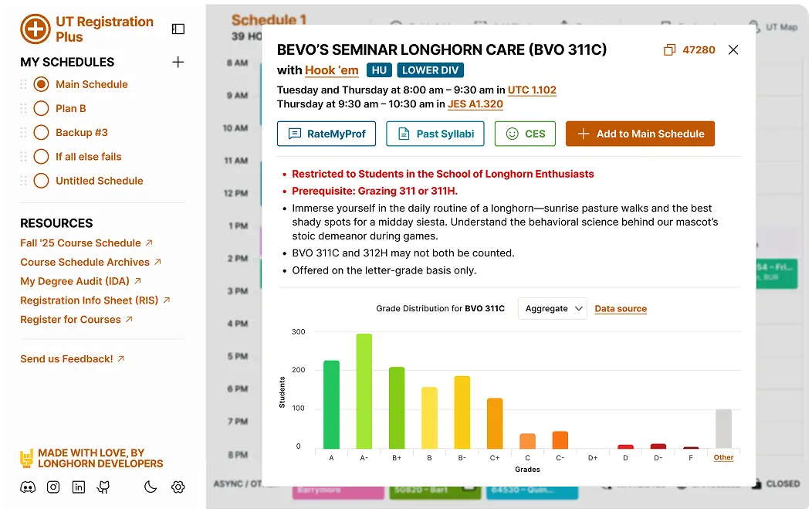Expand the Aggregate grade distribution dropdown

pos(552,308)
